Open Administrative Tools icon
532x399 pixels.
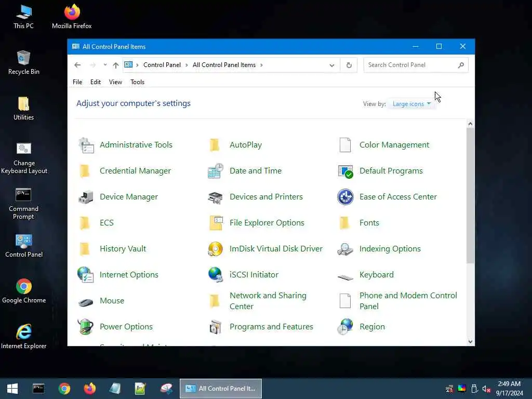point(86,145)
